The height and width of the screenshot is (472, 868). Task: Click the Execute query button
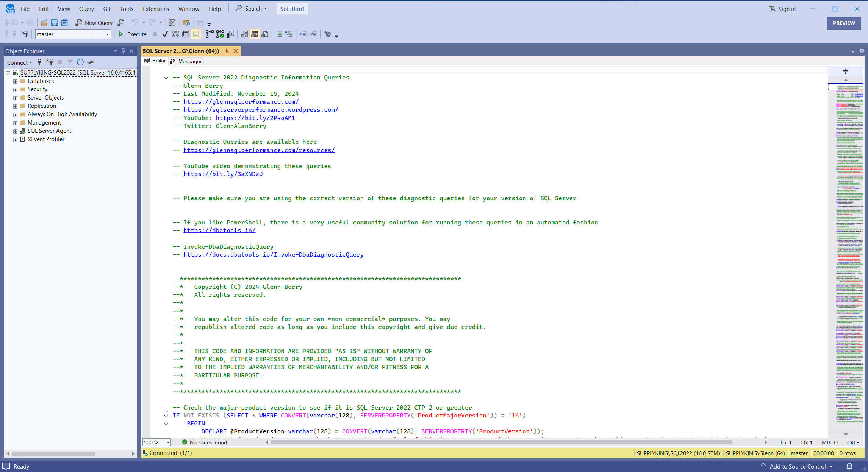tap(133, 34)
